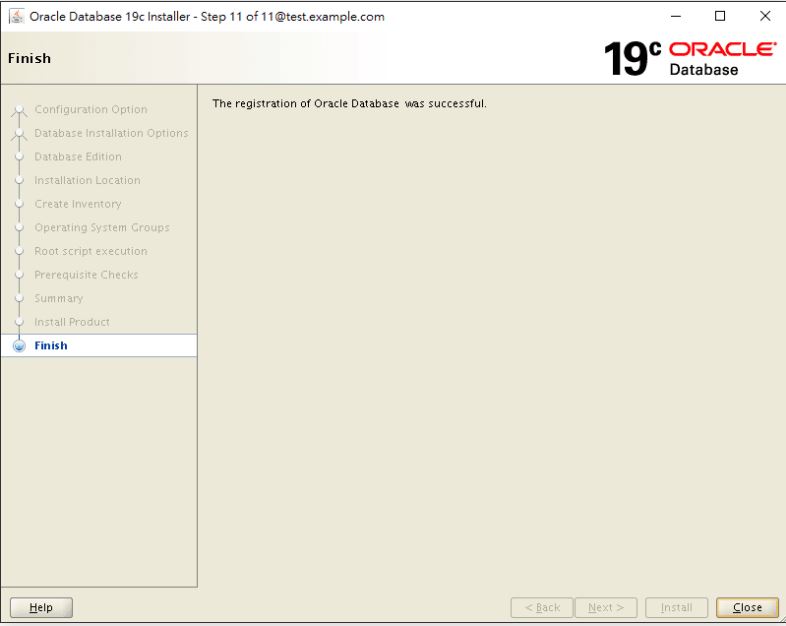Select the Summary step
The image size is (786, 626).
[x=59, y=298]
